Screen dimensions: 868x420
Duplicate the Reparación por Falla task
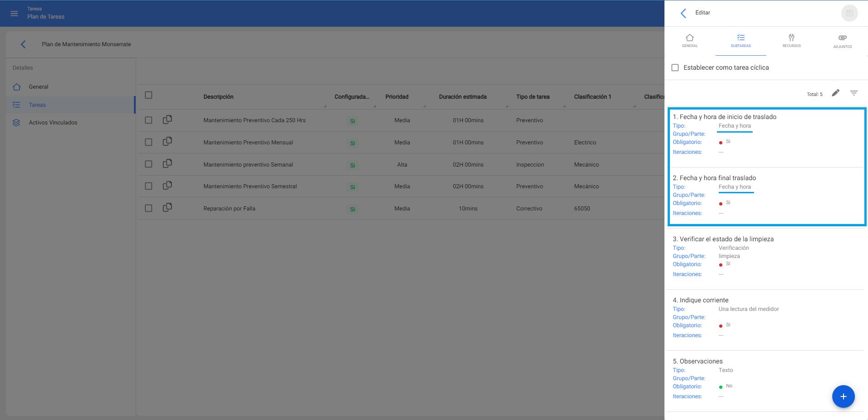point(167,208)
